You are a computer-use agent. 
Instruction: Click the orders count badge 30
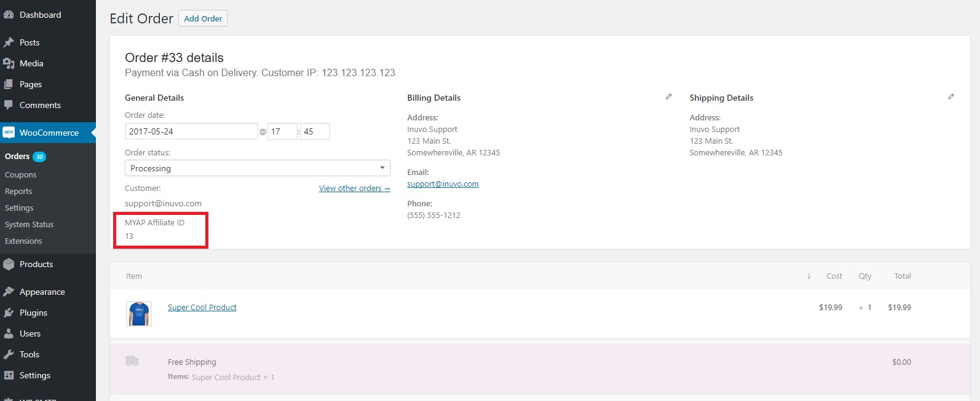39,157
